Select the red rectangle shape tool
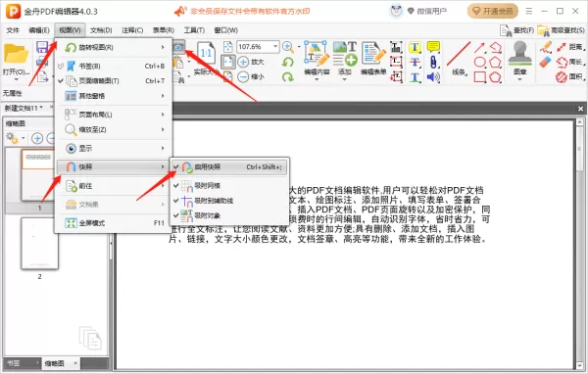 coord(479,76)
